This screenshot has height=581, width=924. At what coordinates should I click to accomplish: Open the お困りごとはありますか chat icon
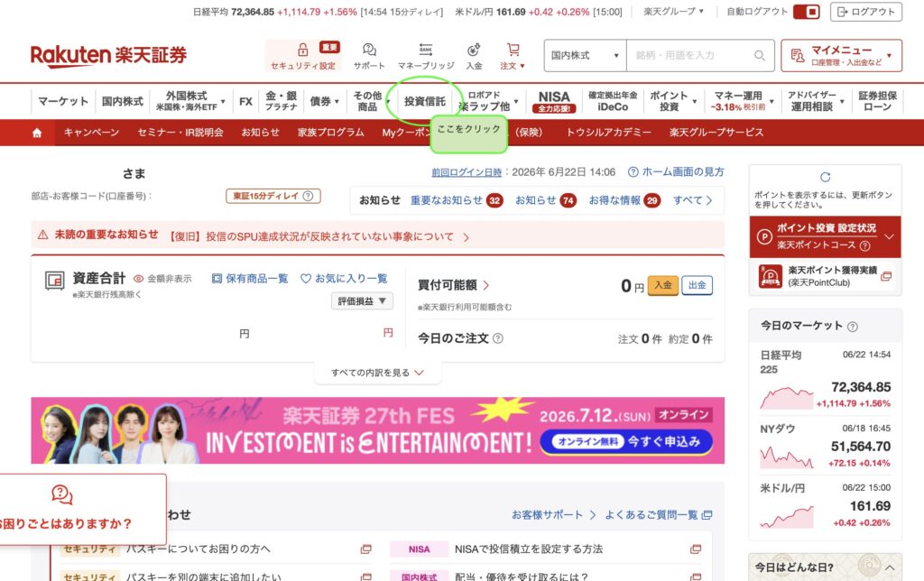pyautogui.click(x=62, y=494)
